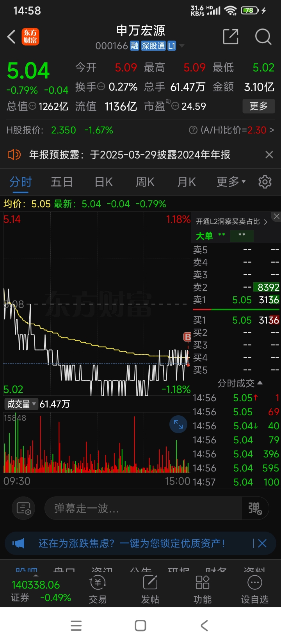This screenshot has width=281, height=644.
Task: Tap the red B marker on chart
Action: [x=188, y=337]
